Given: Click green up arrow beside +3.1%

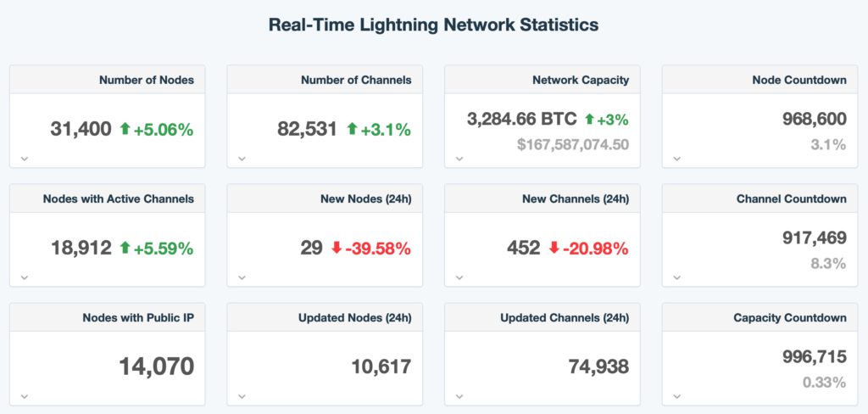Looking at the screenshot, I should (352, 129).
